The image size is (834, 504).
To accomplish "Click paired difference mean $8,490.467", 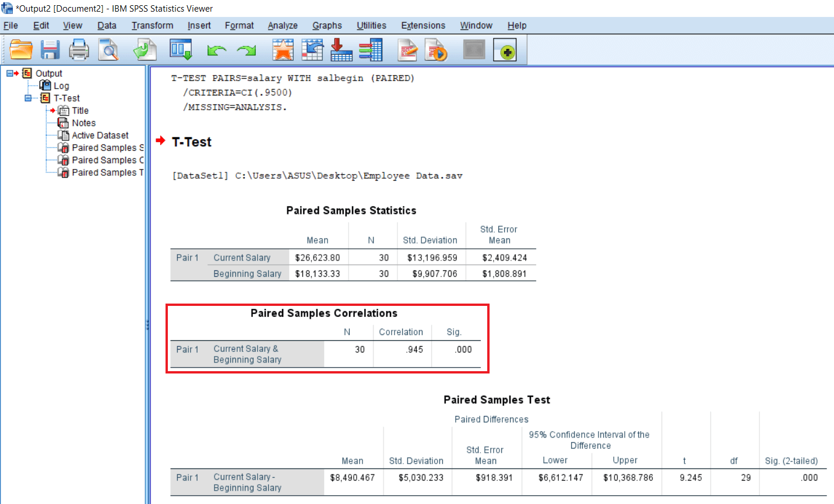I will point(353,478).
